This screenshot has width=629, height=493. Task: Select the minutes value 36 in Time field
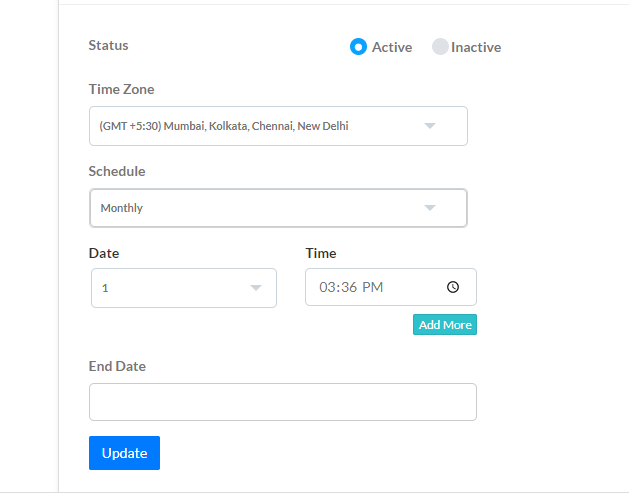coord(349,287)
